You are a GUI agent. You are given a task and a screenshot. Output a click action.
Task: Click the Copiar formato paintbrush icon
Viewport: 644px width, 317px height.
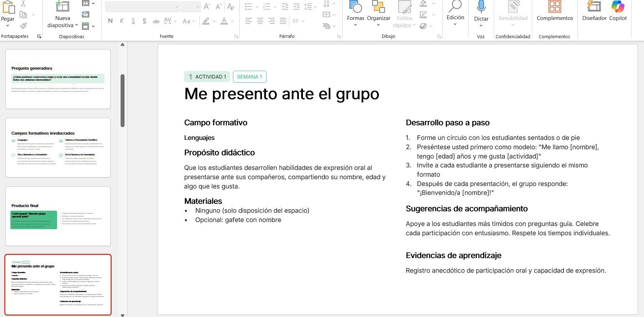click(23, 26)
